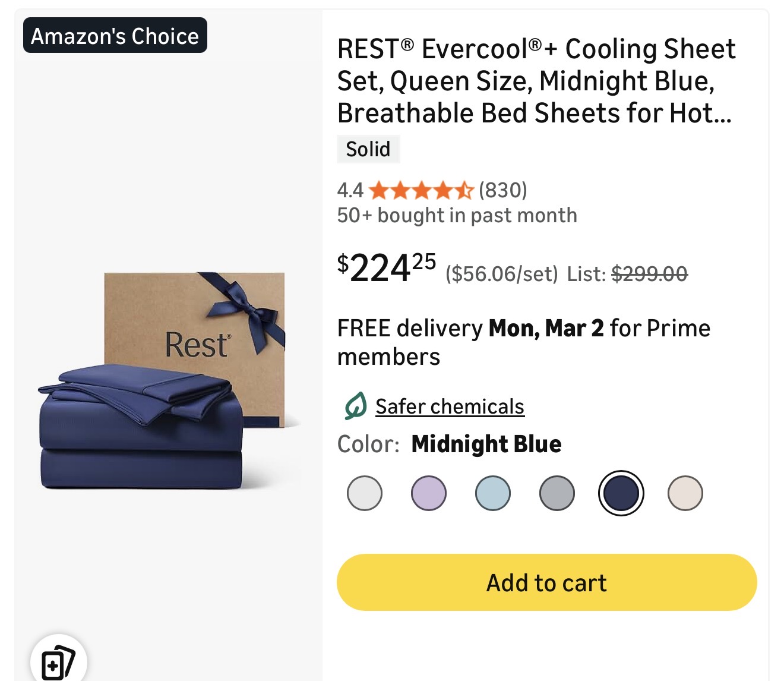Click the Safer chemicals leaf icon
The height and width of the screenshot is (681, 784).
tap(355, 406)
